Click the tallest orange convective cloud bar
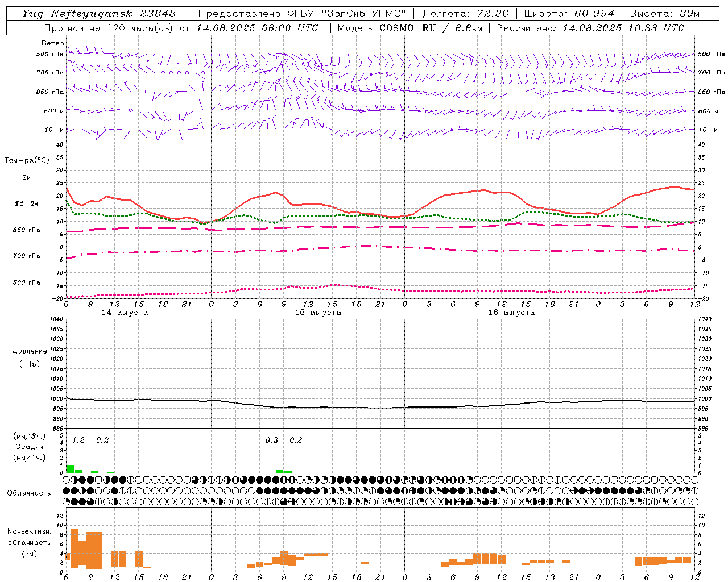This screenshot has width=728, height=582. click(x=74, y=548)
